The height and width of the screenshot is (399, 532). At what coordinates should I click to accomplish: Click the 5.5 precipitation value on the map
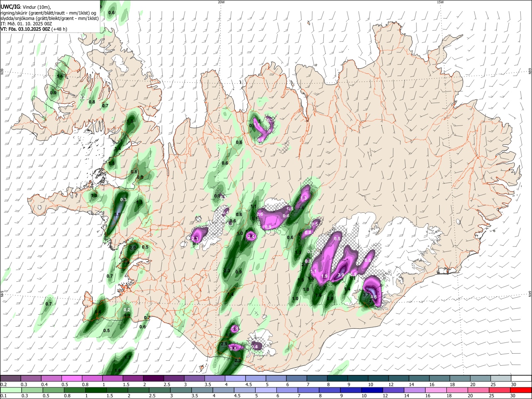click(117, 215)
